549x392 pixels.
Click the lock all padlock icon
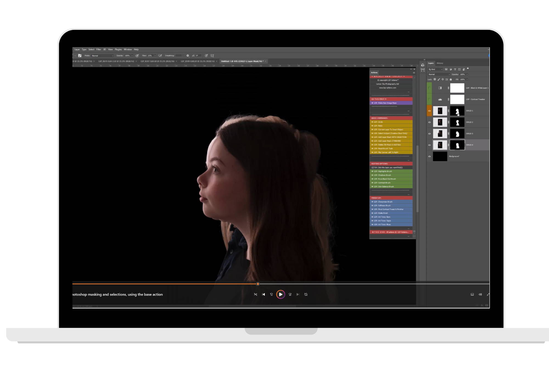coord(451,80)
